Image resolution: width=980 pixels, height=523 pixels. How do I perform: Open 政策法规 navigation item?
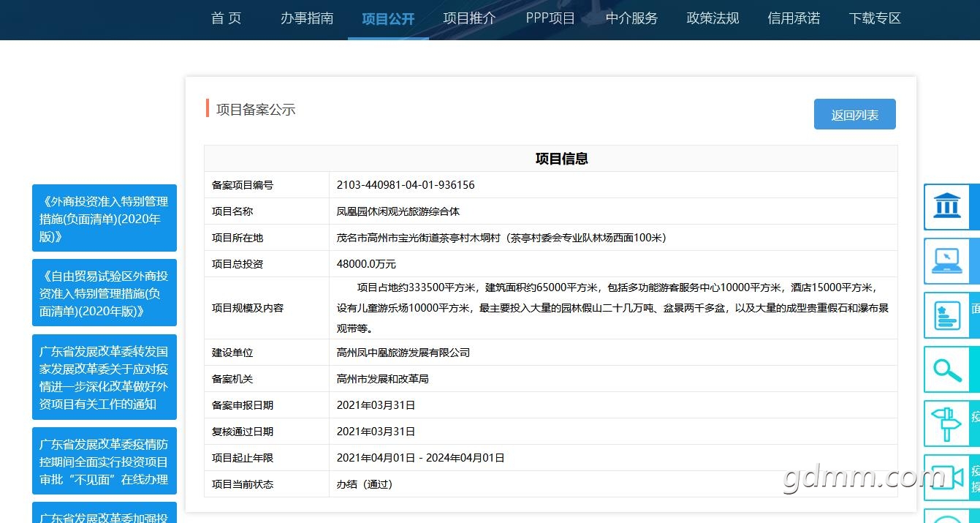click(x=713, y=19)
